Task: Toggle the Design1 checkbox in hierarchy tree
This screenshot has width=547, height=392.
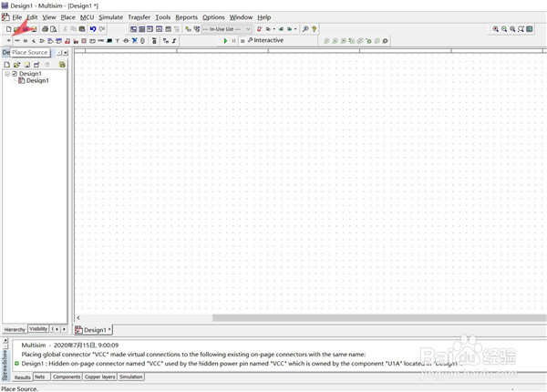Action: 15,74
